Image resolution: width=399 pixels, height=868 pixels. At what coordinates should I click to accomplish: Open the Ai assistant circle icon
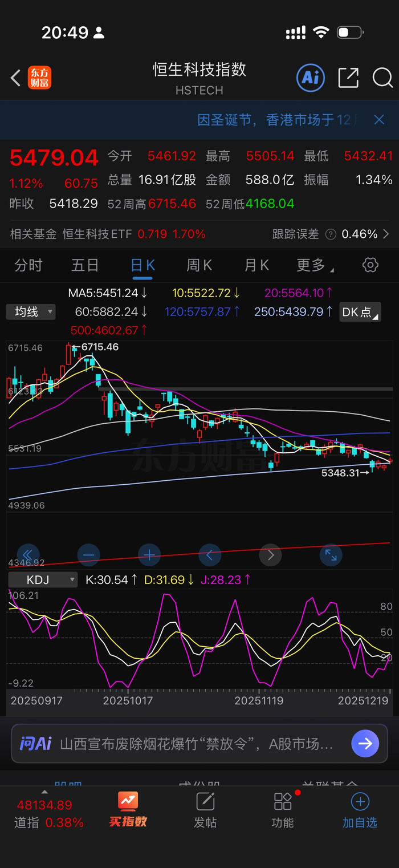pyautogui.click(x=311, y=78)
